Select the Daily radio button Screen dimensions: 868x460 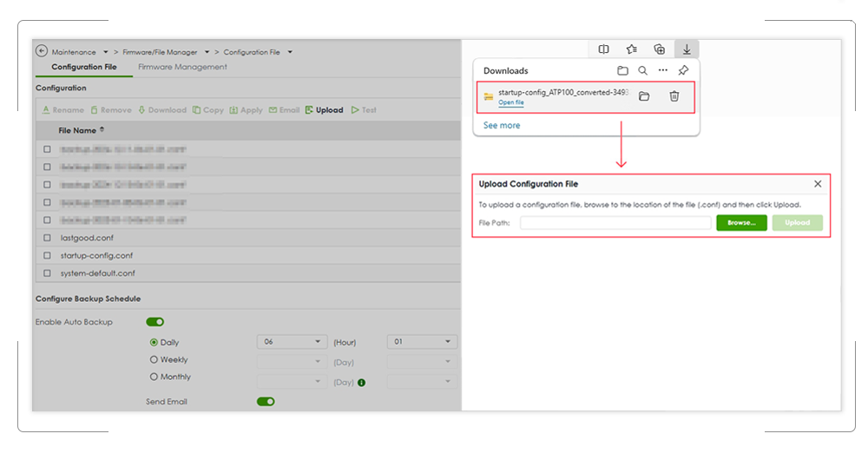154,342
